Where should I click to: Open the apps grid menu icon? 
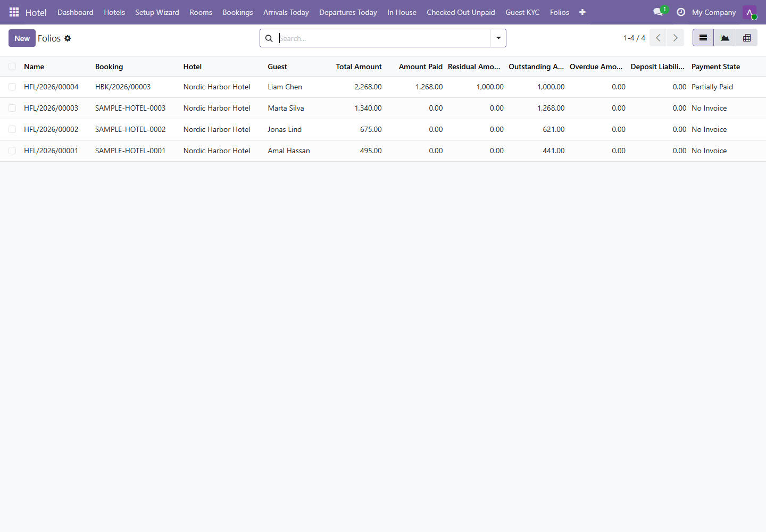(x=14, y=12)
